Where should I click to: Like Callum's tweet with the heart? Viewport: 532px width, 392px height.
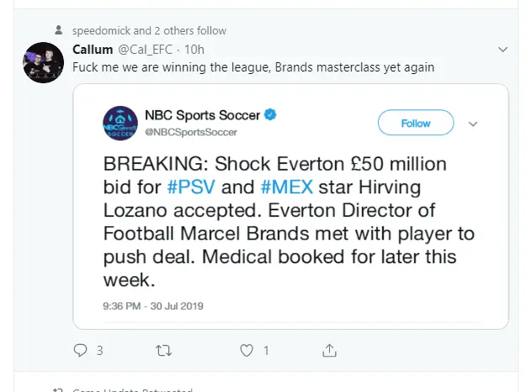(x=247, y=350)
